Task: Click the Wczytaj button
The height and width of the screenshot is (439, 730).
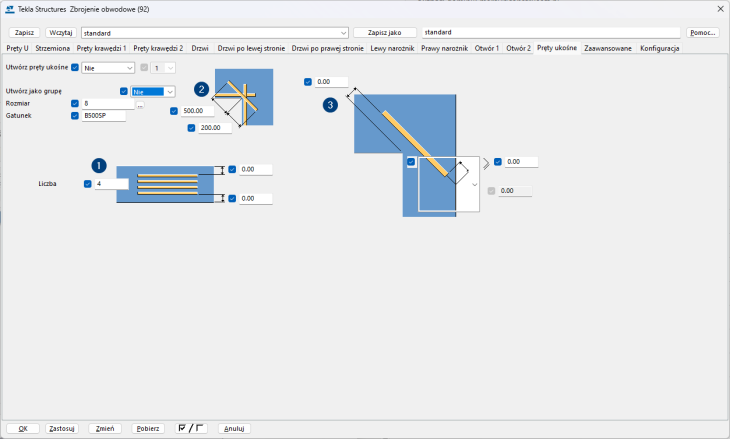Action: pos(61,33)
